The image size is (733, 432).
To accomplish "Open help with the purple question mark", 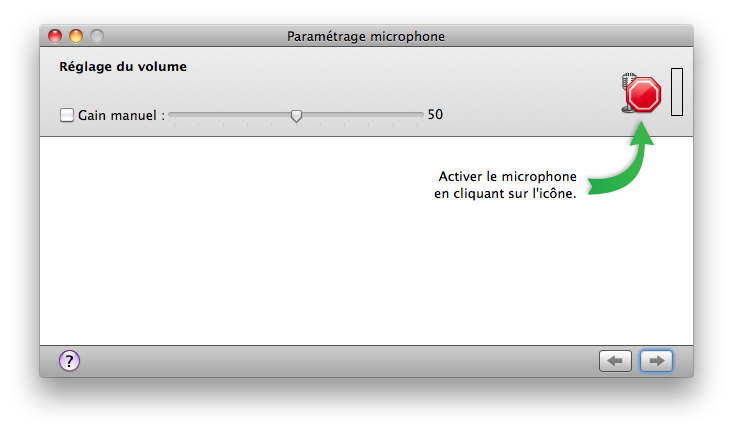I will [69, 360].
